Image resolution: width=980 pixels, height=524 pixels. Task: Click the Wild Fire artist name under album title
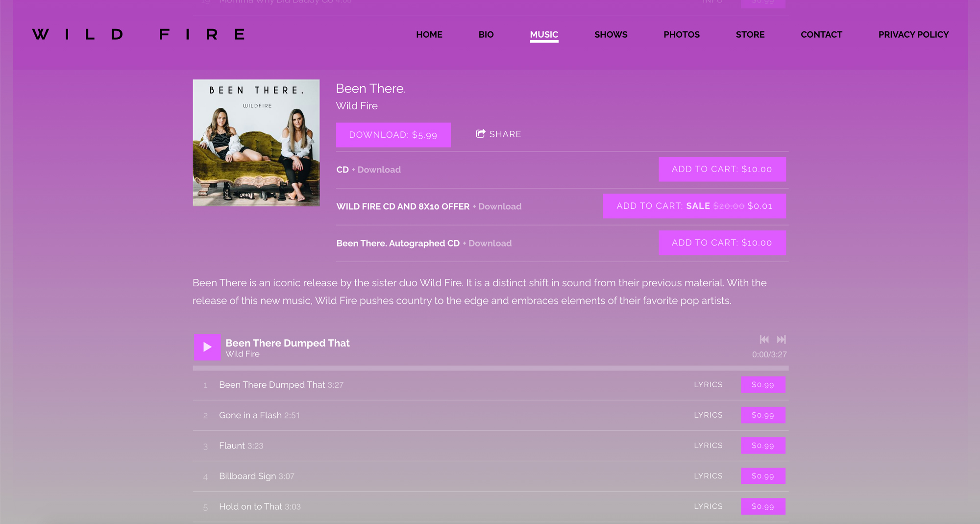pyautogui.click(x=357, y=106)
